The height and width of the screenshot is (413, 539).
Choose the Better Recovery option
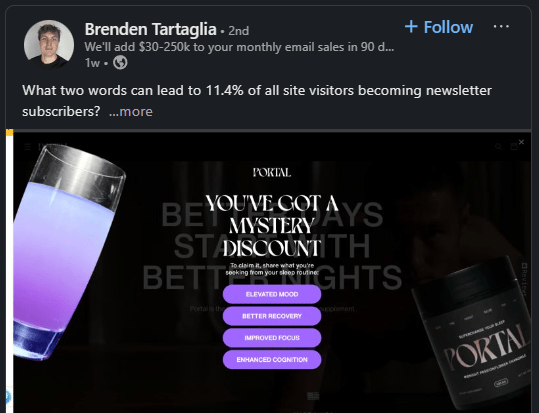coord(272,316)
